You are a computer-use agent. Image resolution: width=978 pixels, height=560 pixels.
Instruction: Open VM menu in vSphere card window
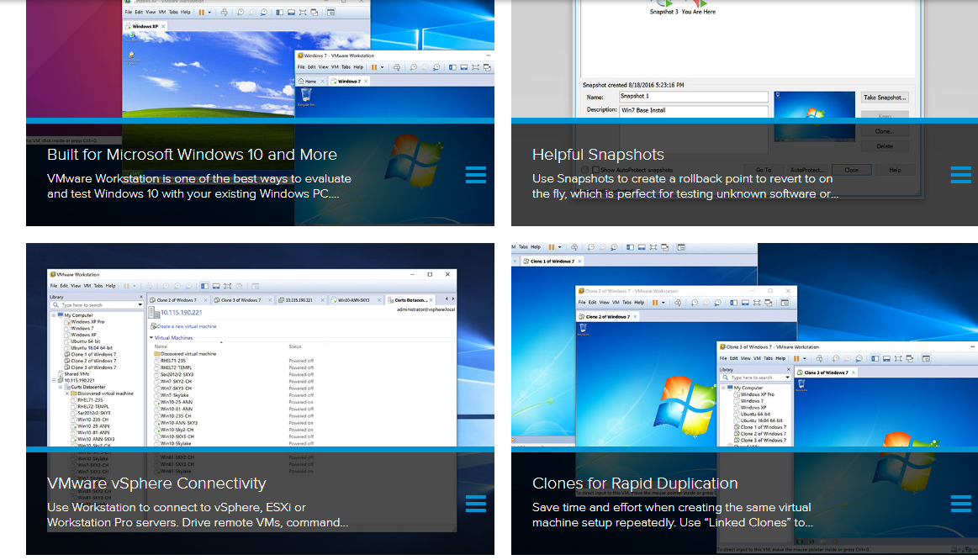point(87,286)
